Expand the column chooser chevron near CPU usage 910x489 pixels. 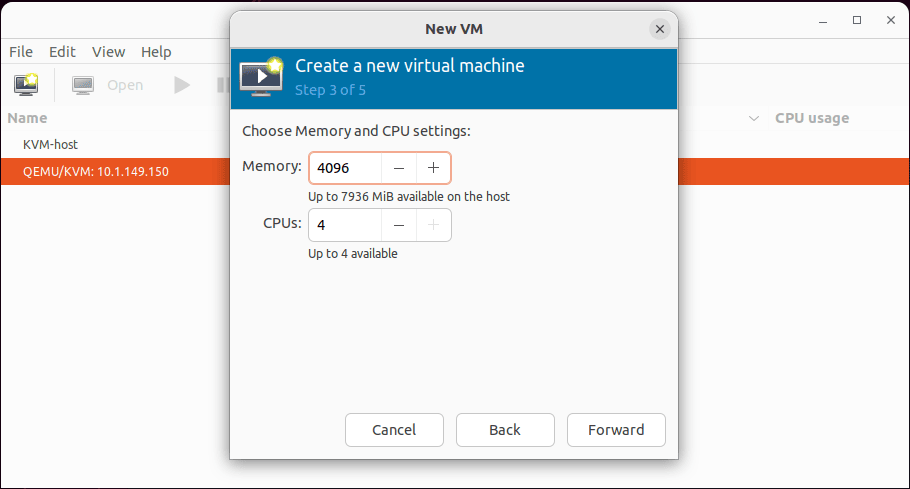pyautogui.click(x=753, y=118)
